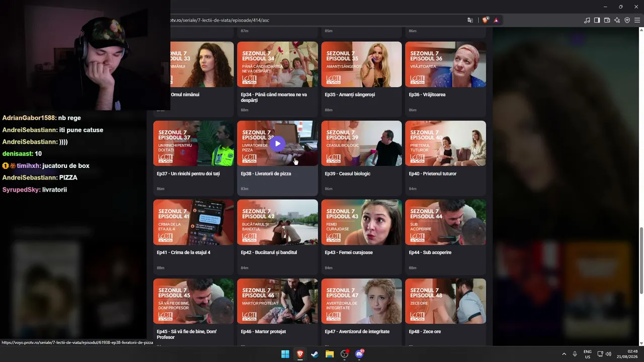
Task: Click title text 'Ep40 - Prietenul tuturor'
Action: click(x=433, y=173)
